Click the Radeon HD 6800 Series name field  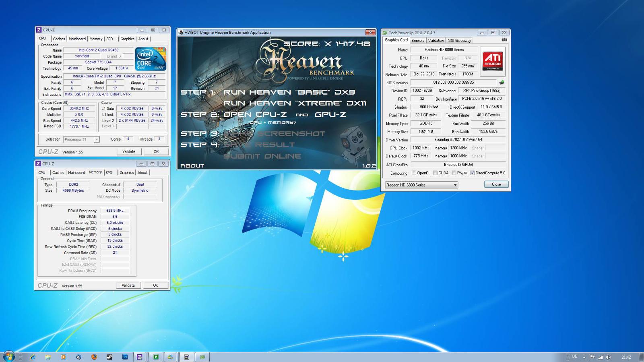(444, 50)
